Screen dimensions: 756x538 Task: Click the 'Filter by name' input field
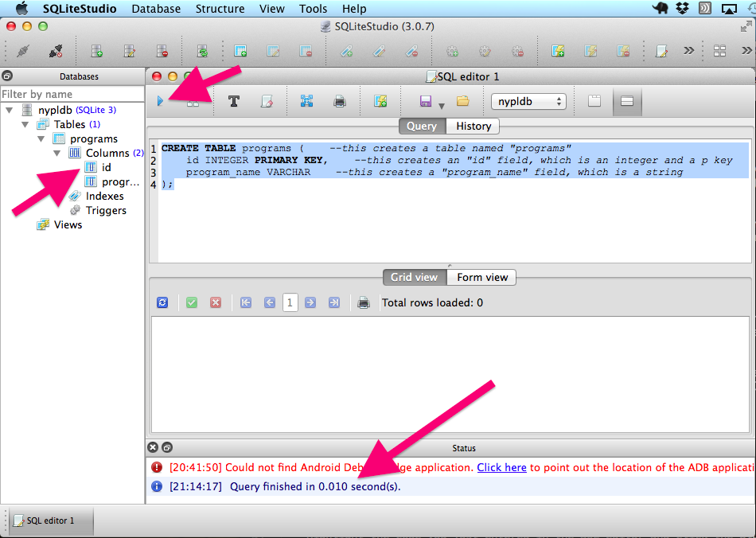coord(72,94)
